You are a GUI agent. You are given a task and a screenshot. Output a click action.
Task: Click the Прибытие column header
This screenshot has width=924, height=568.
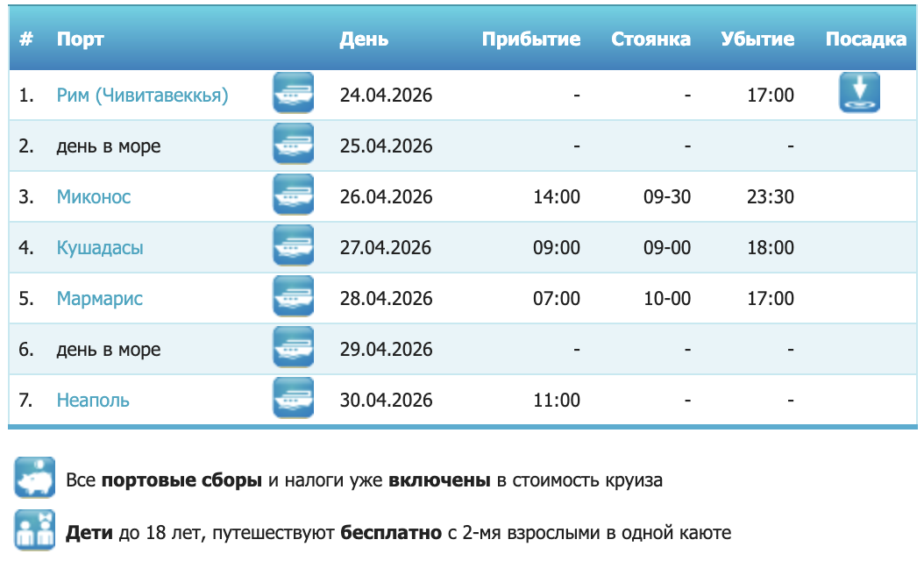point(530,39)
